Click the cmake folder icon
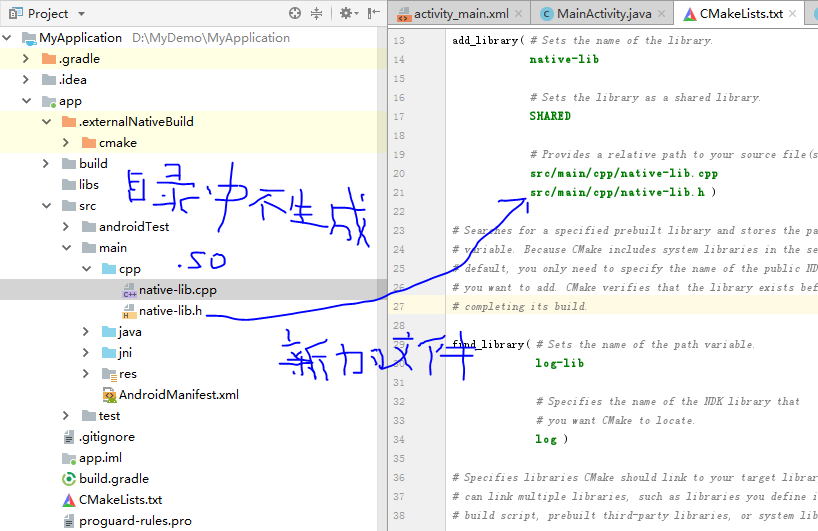Screen dimensions: 818x531 click(x=89, y=142)
